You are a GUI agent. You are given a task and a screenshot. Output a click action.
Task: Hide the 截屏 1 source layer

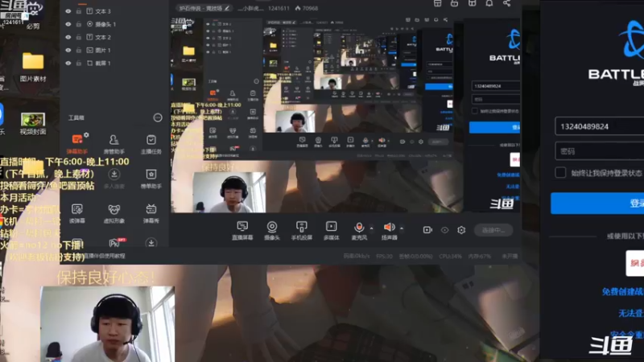click(68, 64)
